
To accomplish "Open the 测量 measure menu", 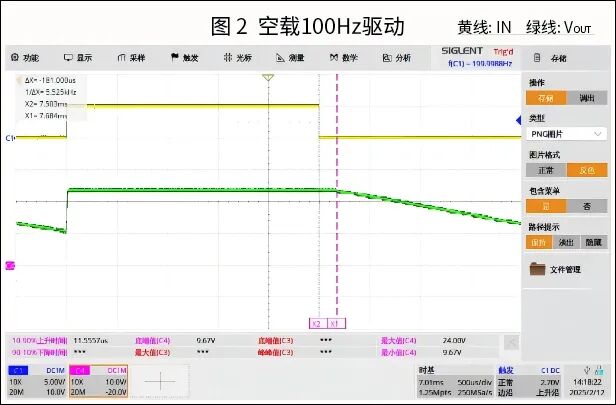I will 290,58.
